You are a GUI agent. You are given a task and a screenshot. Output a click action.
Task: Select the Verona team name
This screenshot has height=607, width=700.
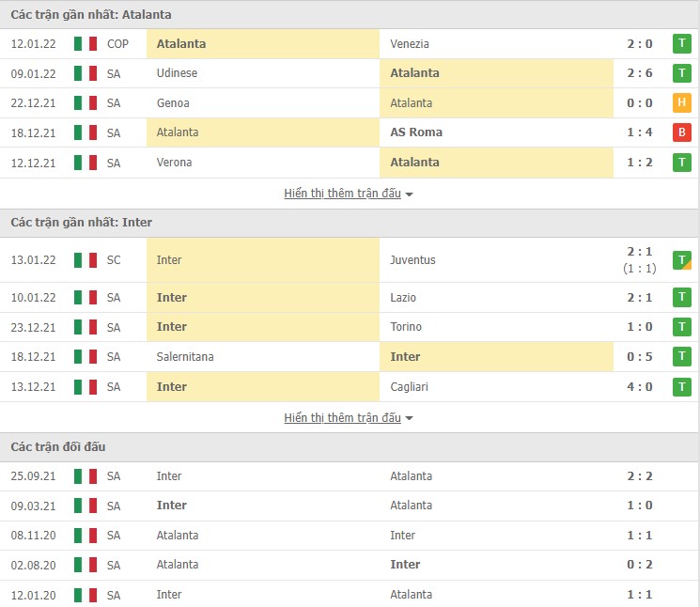point(174,163)
